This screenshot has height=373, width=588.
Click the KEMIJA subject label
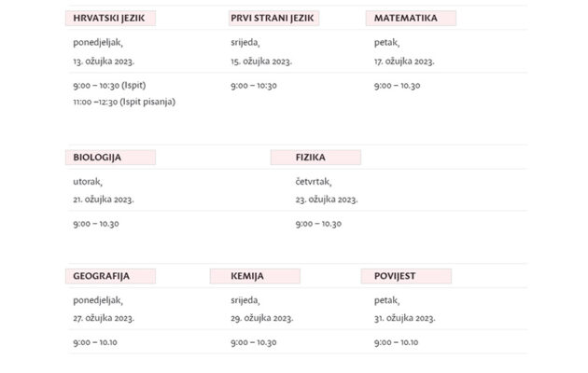click(255, 276)
